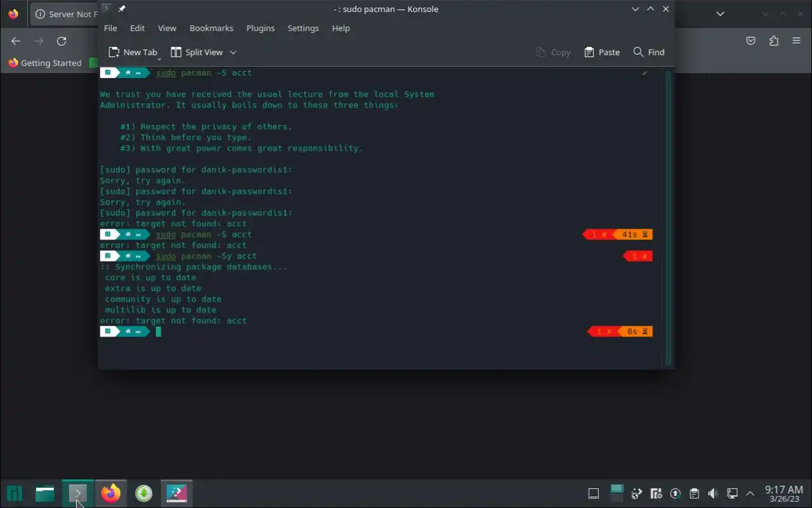Toggle the pin icon in Konsole's titlebar

tap(122, 9)
